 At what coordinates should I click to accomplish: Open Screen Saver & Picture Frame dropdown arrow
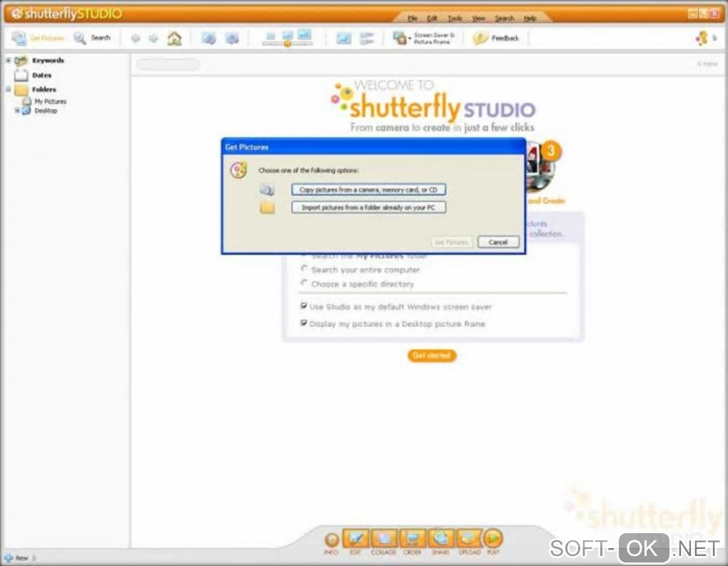tap(410, 39)
